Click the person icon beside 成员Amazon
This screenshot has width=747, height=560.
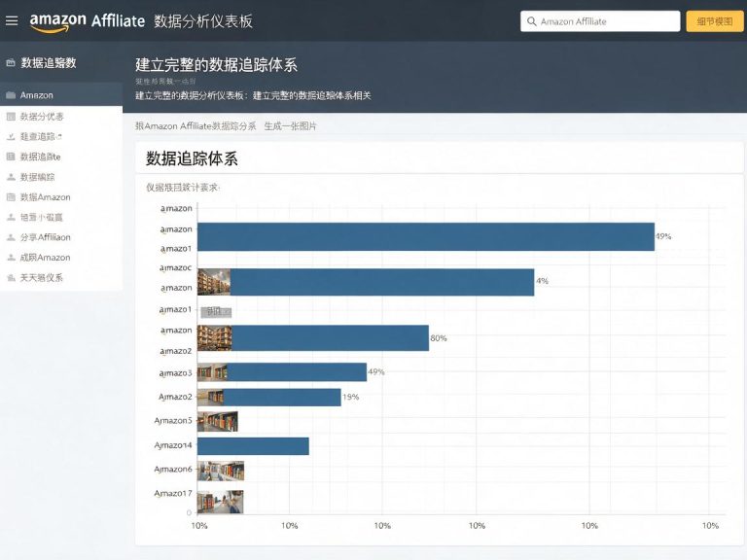[x=11, y=258]
